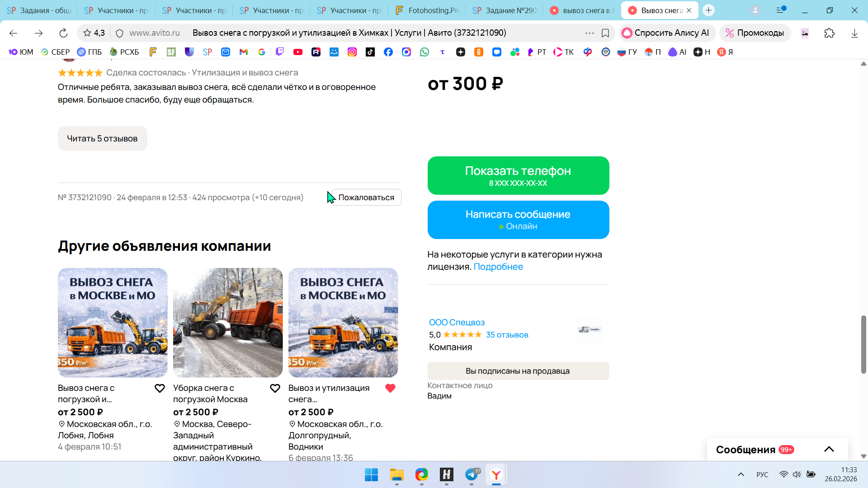The height and width of the screenshot is (488, 868).
Task: Favorite the Lobnya snow removal listing
Action: tap(160, 389)
